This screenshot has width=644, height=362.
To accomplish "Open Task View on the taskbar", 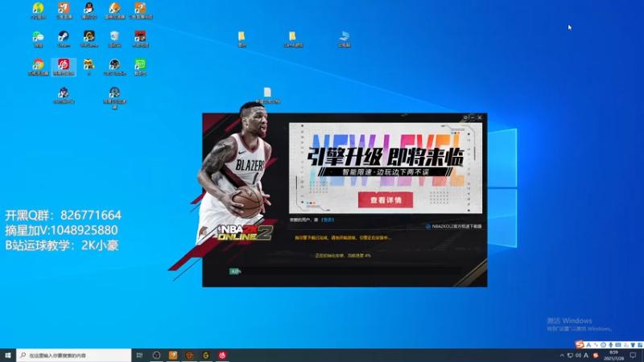I will 139,355.
